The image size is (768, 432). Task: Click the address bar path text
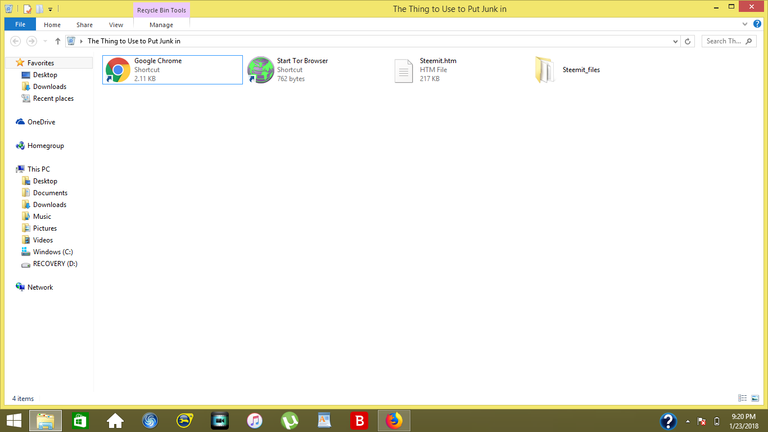click(134, 41)
